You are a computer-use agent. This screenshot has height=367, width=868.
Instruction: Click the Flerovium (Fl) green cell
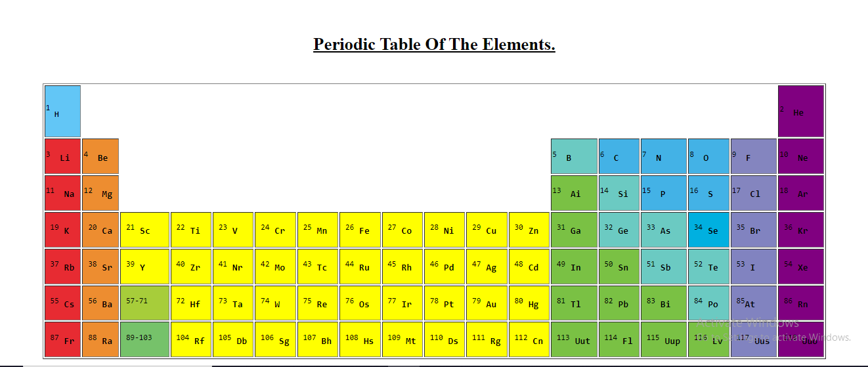tap(618, 339)
